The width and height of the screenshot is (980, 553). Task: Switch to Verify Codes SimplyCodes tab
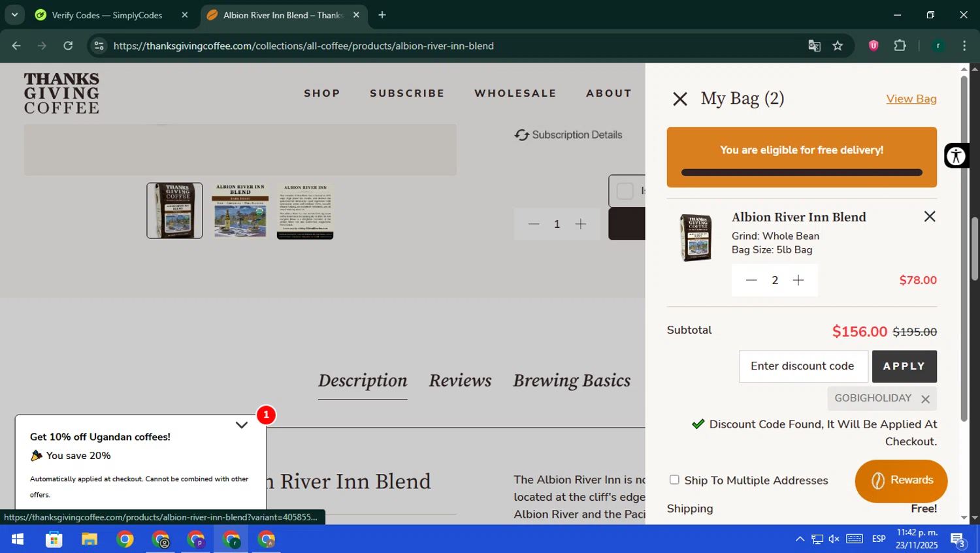pos(106,15)
